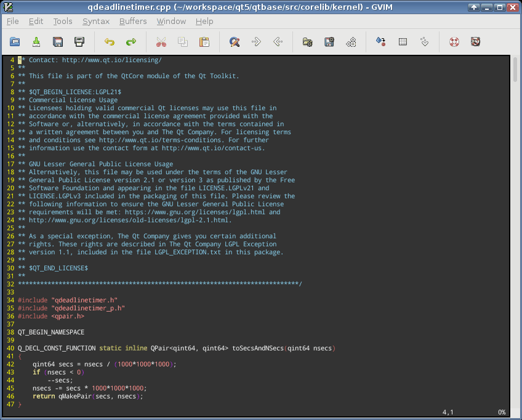This screenshot has height=420, width=522.
Task: Click 'static' keyword on line 40
Action: click(x=110, y=348)
